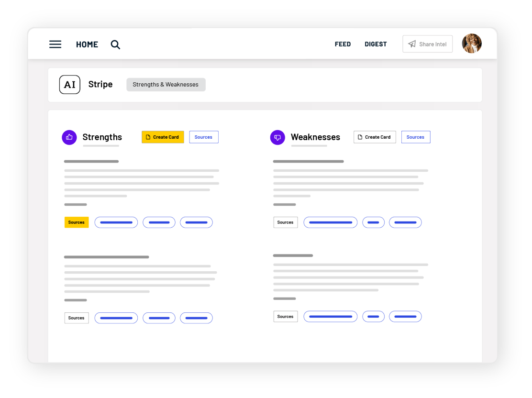The height and width of the screenshot is (398, 532).
Task: Click Sources tag in second strength
Action: [x=77, y=318]
